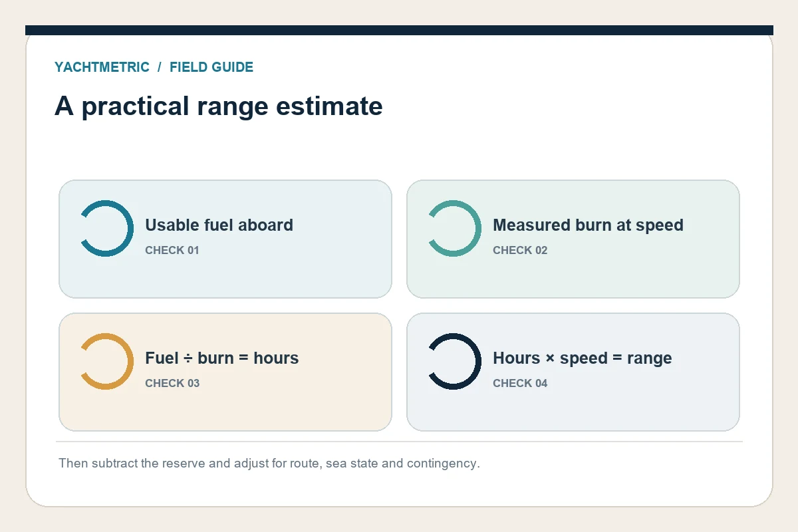Viewport: 798px width, 532px height.
Task: Click the YACHTMETRIC breadcrumb link
Action: coord(102,67)
